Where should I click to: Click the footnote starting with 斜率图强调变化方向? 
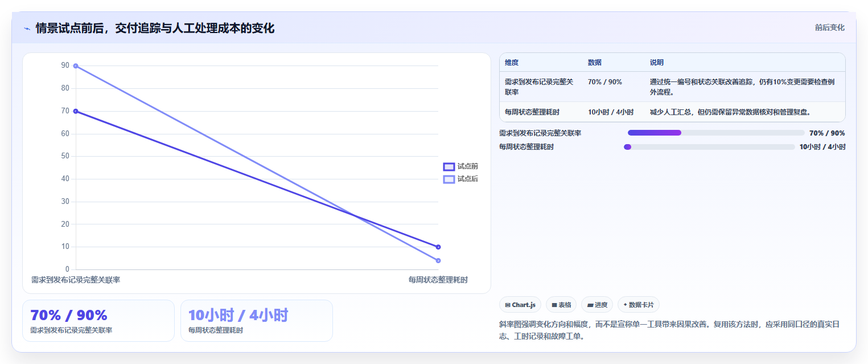coord(669,330)
